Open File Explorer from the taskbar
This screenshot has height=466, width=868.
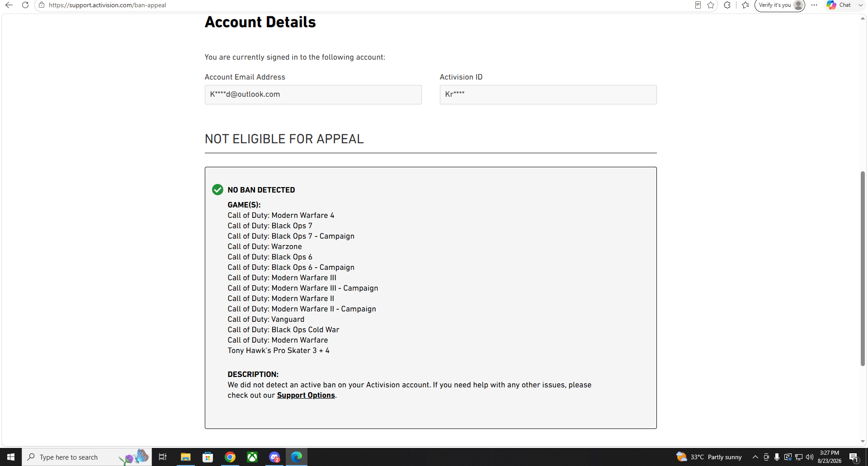point(185,457)
